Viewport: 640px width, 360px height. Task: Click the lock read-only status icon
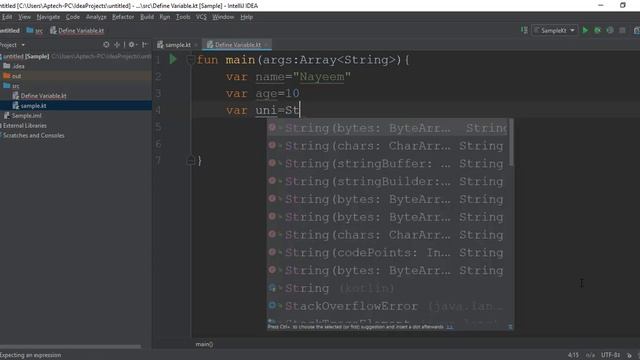[629, 355]
